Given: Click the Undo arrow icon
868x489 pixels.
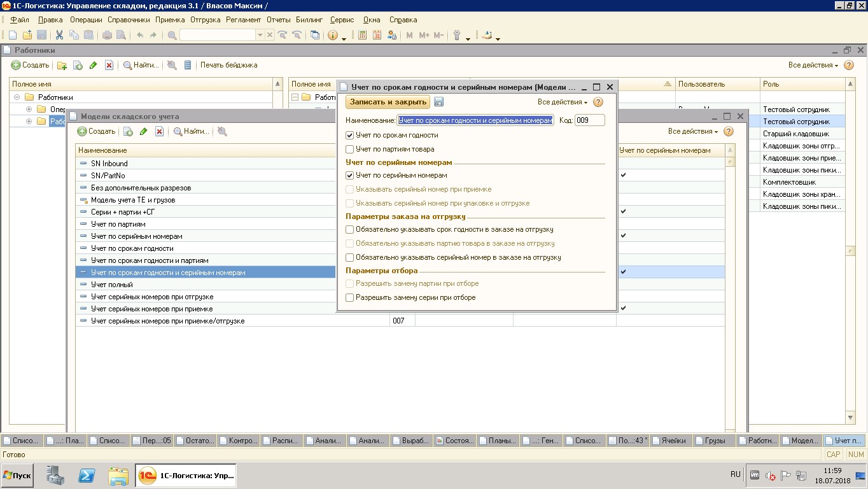Looking at the screenshot, I should point(139,35).
